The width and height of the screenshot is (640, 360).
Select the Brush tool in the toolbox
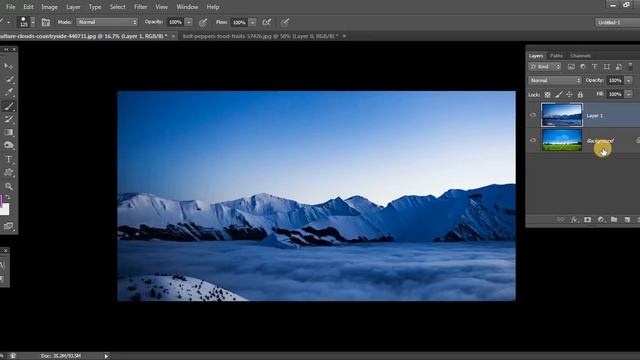pyautogui.click(x=8, y=106)
